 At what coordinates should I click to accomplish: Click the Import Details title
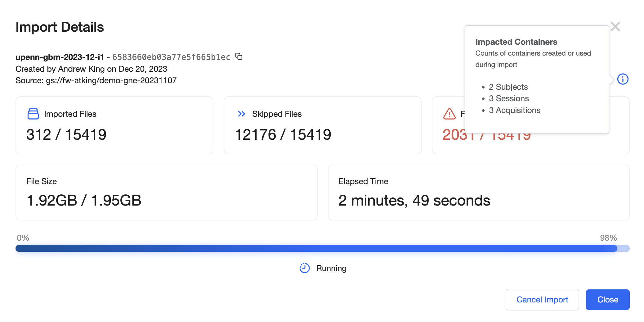[60, 27]
